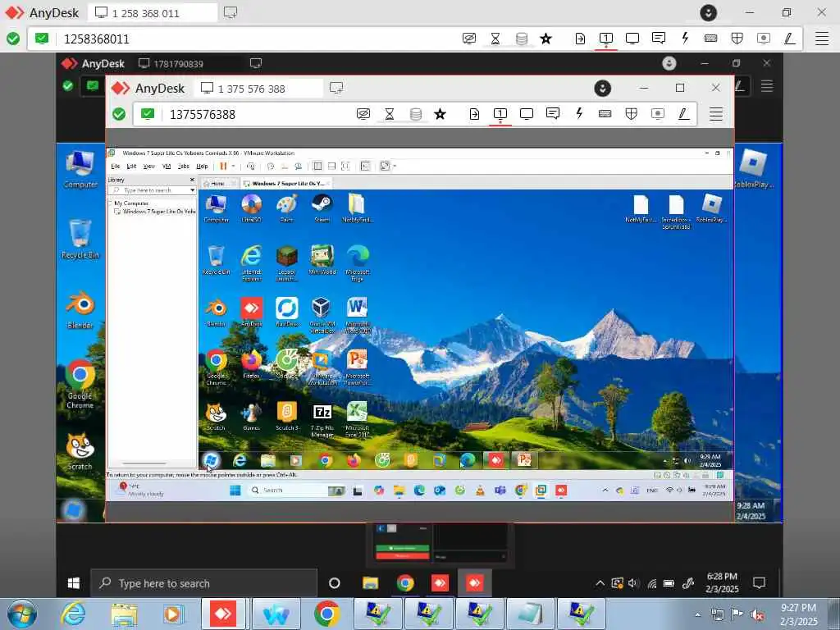Open the lightning Actions icon in inner AnyDesk 1375576388
Image resolution: width=840 pixels, height=630 pixels.
(x=578, y=114)
